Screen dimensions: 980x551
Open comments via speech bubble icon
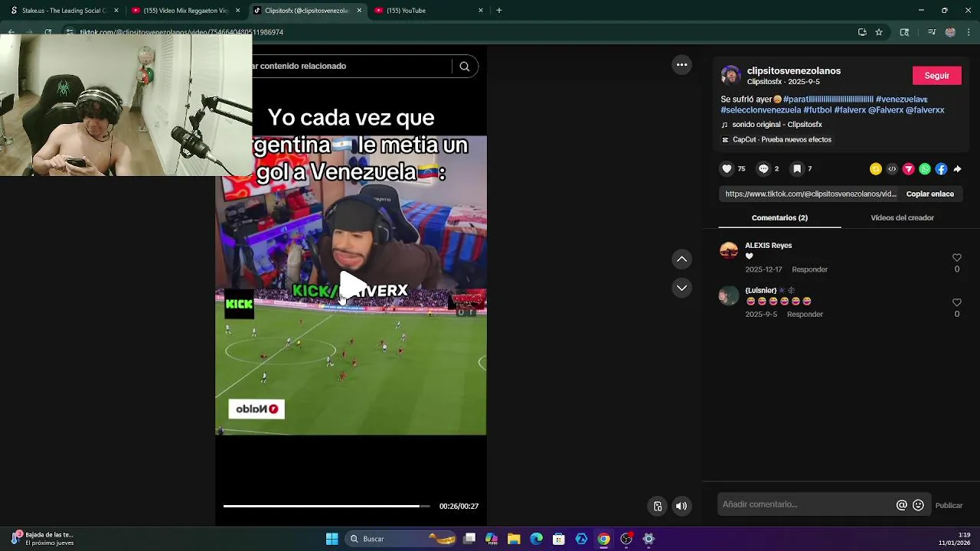coord(763,168)
